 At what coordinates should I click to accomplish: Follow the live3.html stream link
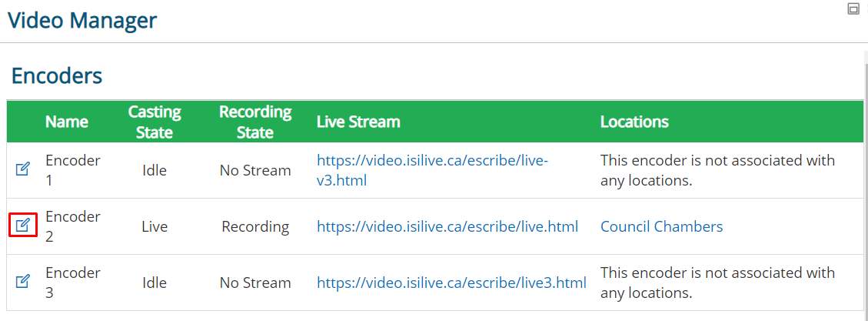(x=451, y=283)
